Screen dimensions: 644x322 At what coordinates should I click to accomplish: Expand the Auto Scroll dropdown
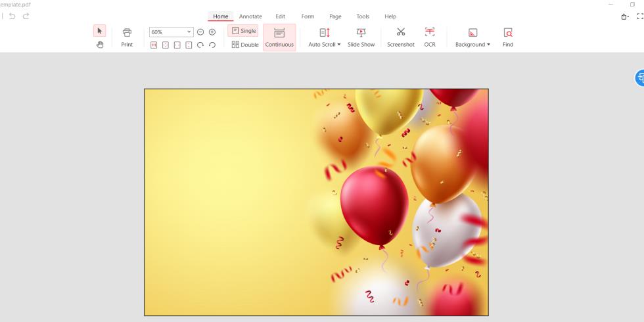(325, 37)
